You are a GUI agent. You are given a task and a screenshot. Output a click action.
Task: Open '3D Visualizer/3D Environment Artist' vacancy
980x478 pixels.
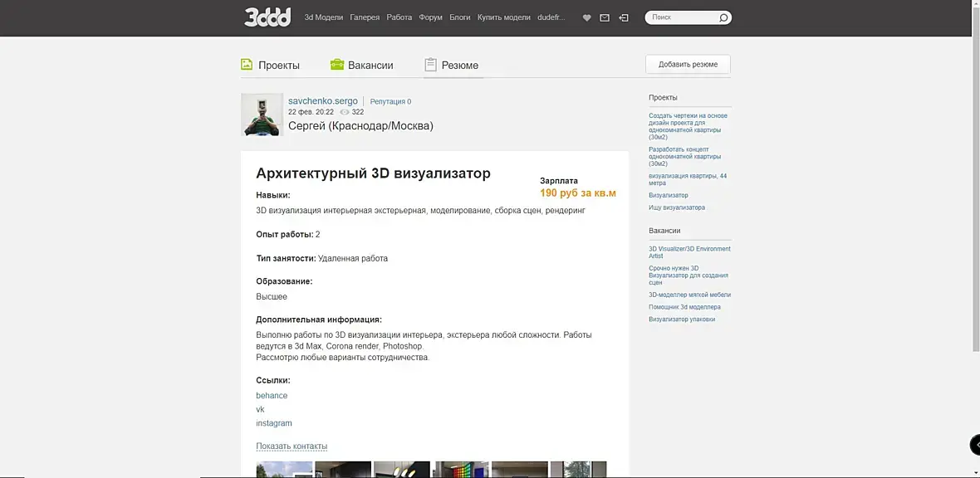pos(689,252)
